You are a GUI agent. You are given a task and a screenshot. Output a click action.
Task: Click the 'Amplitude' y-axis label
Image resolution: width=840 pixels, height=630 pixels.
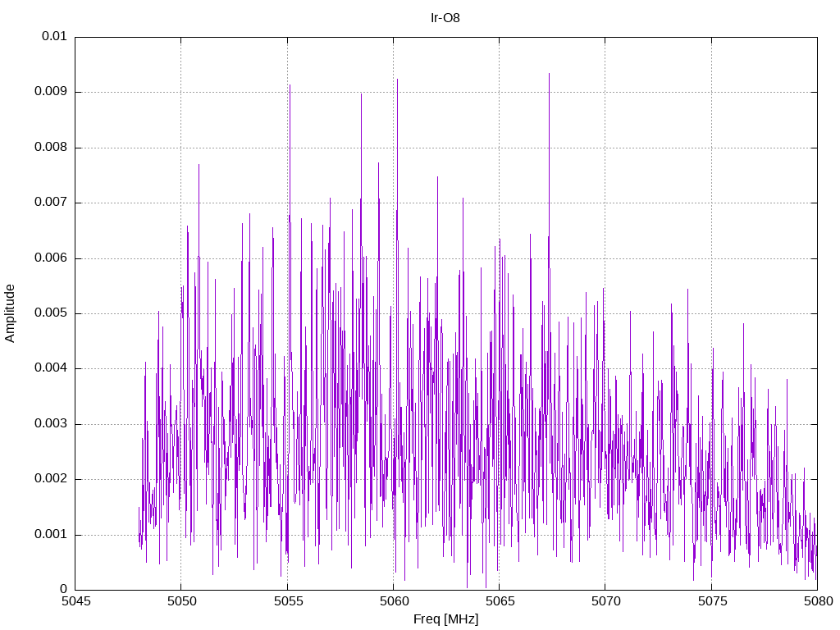[10, 313]
